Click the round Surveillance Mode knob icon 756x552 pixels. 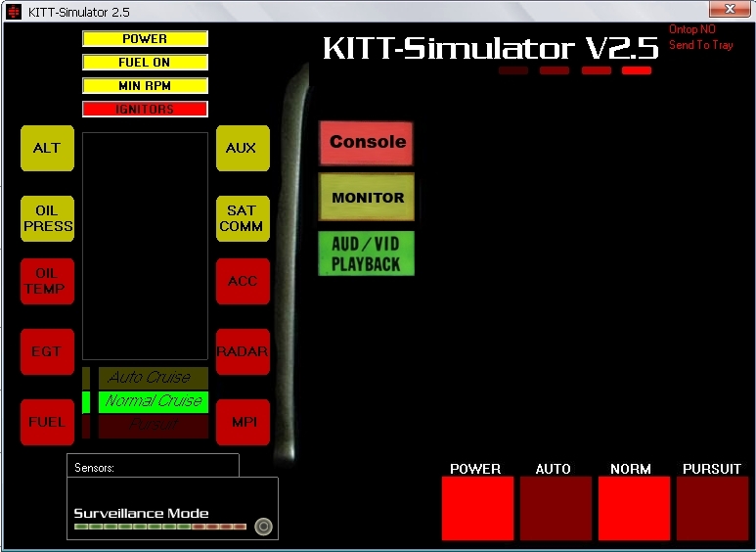pyautogui.click(x=263, y=527)
